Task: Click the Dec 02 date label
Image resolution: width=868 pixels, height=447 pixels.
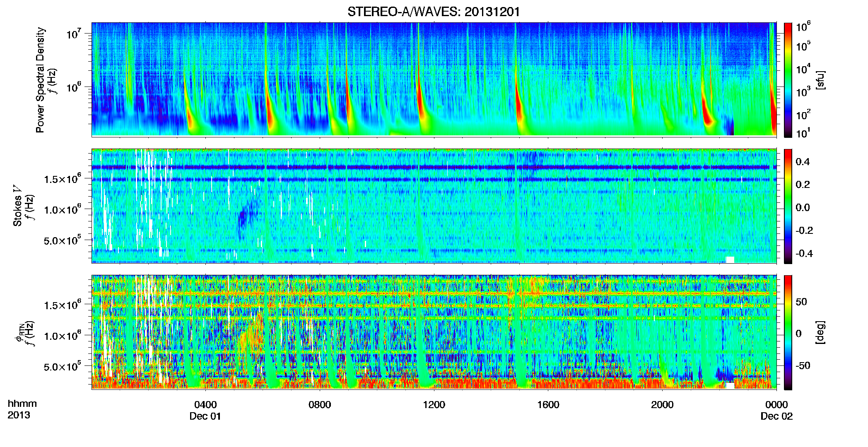Action: coord(776,416)
